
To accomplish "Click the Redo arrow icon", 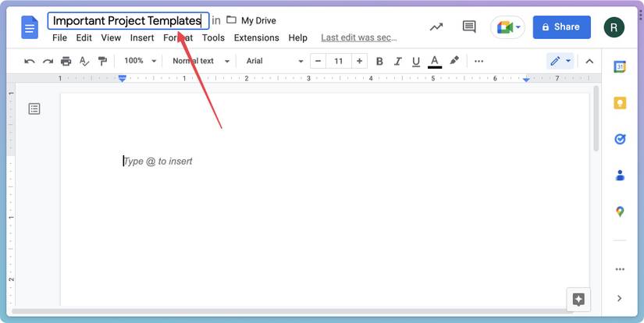I will (x=48, y=61).
